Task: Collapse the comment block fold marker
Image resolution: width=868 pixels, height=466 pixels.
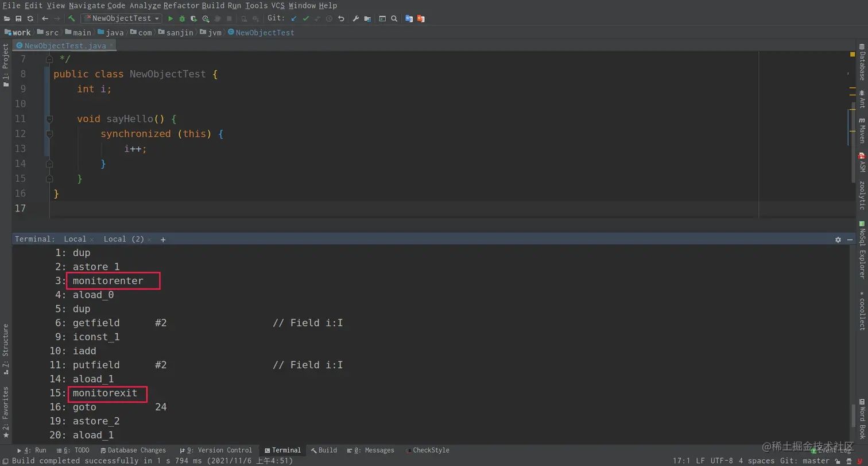Action: pyautogui.click(x=49, y=59)
